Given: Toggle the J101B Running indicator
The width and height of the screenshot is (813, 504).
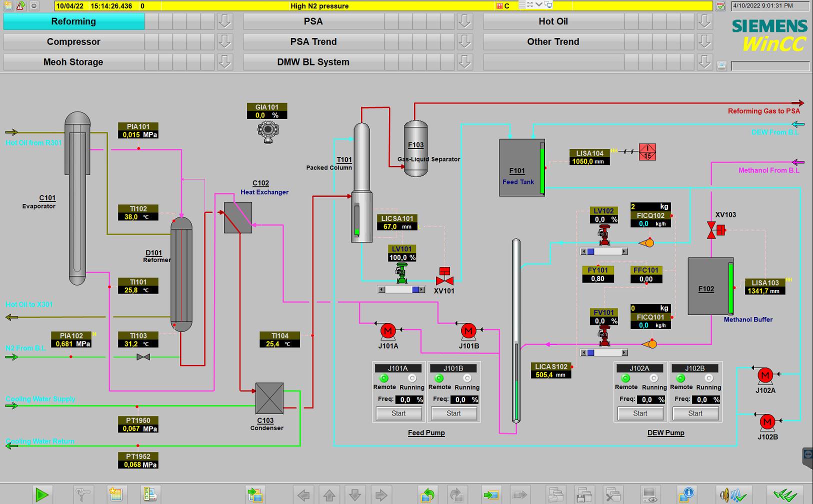Looking at the screenshot, I should point(467,378).
